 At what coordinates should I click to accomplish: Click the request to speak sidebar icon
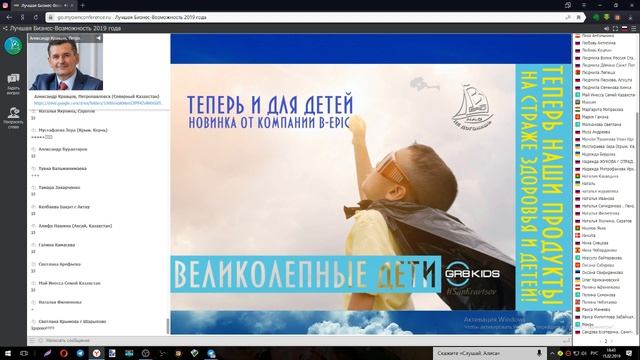[13, 118]
